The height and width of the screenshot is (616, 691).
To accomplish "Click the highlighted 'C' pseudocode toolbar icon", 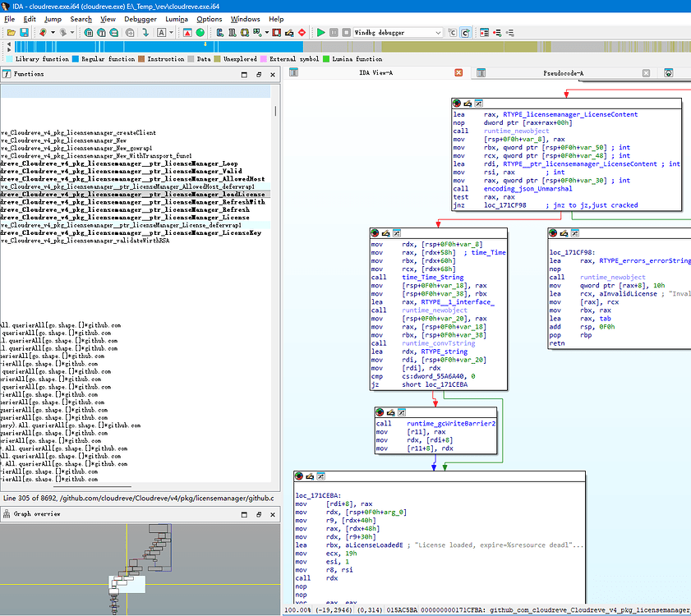I will click(x=465, y=33).
